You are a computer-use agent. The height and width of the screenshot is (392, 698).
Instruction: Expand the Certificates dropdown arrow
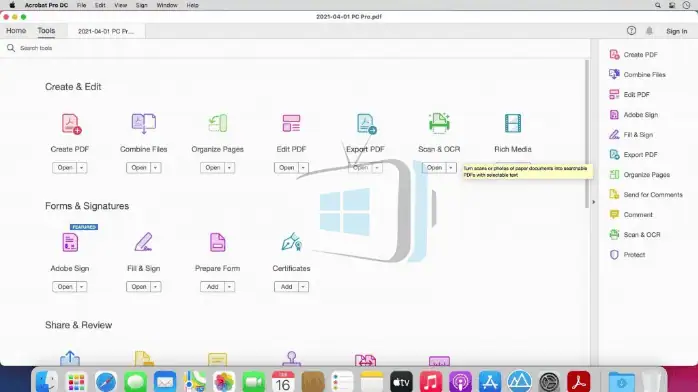coord(303,287)
